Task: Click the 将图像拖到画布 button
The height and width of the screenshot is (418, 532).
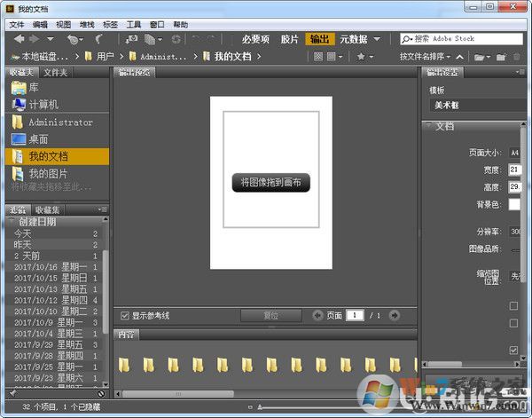Action: (x=270, y=183)
